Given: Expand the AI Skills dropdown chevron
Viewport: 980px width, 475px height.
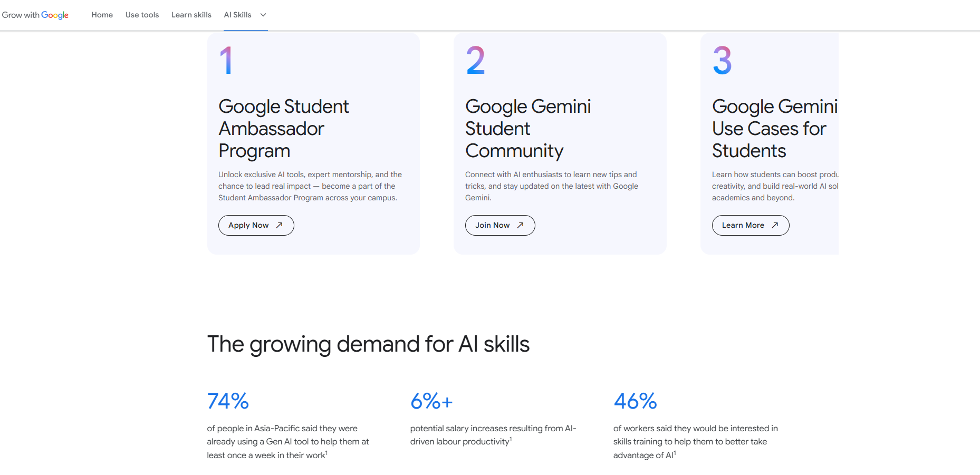Looking at the screenshot, I should pyautogui.click(x=263, y=15).
